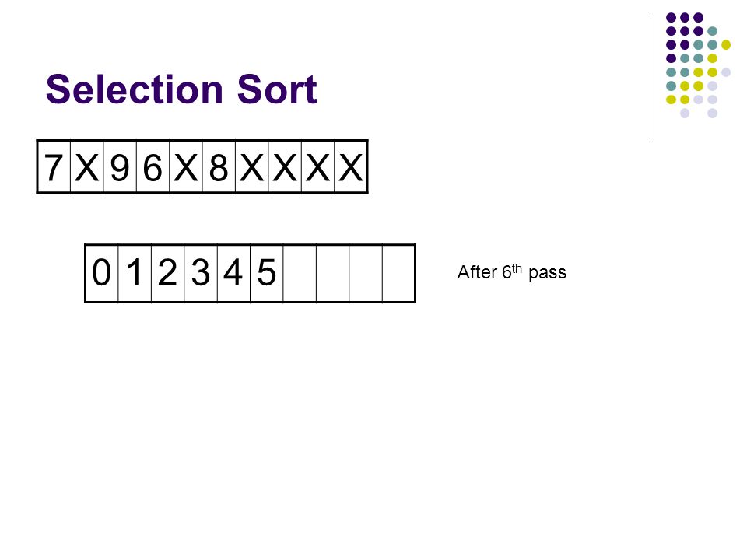
Task: Click the X cell between 6 and 8
Action: click(186, 166)
